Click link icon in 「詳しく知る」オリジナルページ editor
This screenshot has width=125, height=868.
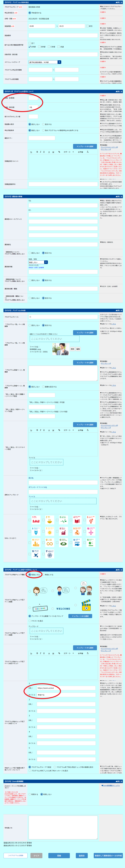[59, 430]
